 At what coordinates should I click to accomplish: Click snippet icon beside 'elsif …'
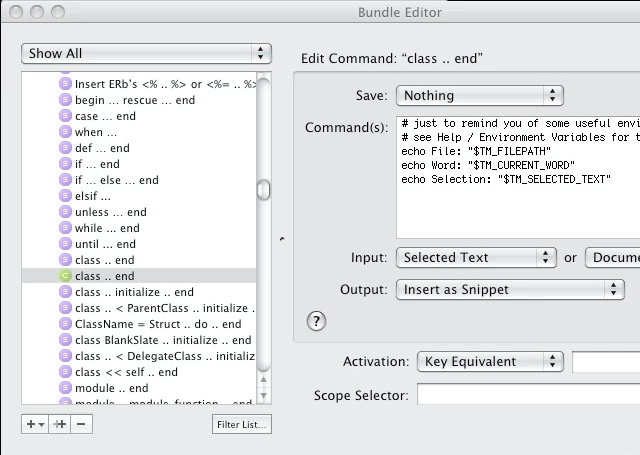click(65, 196)
